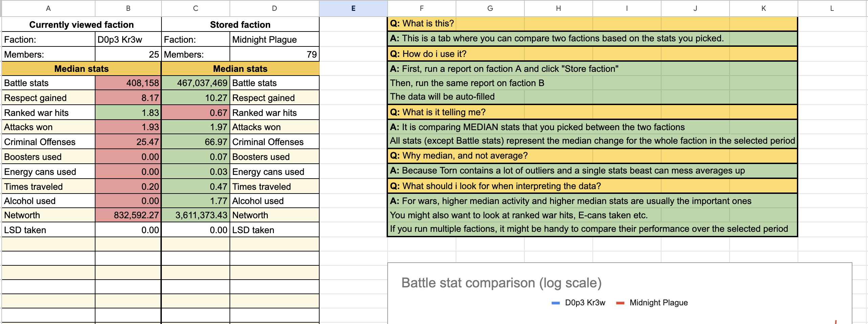This screenshot has height=324, width=868.
Task: Select the Midnight Plague faction name table cell
Action: [x=274, y=40]
